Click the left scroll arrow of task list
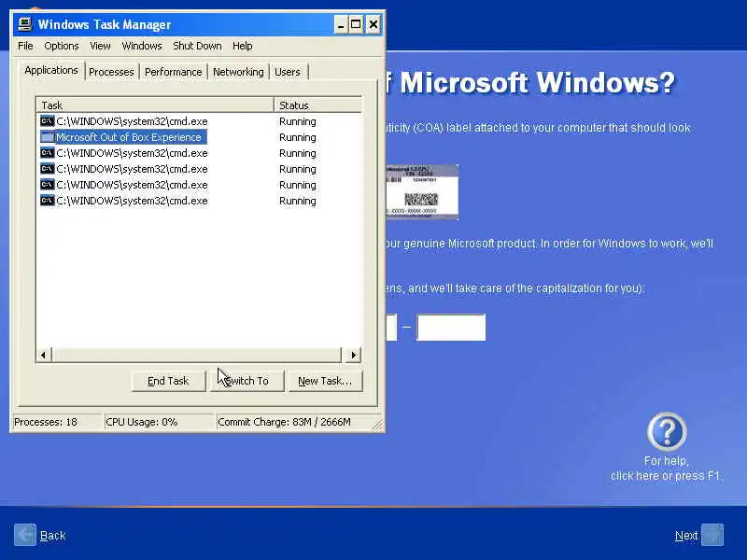The image size is (747, 560). click(x=43, y=355)
